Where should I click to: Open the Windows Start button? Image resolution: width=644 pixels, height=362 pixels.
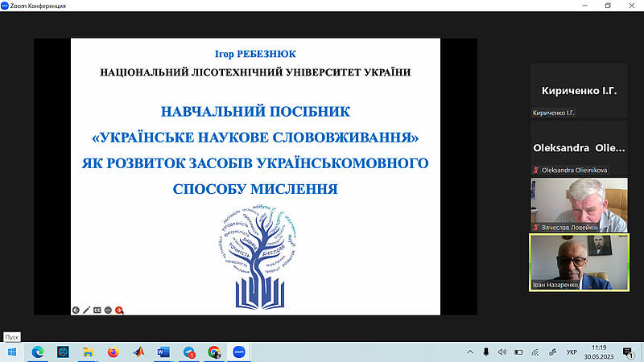tap(11, 352)
